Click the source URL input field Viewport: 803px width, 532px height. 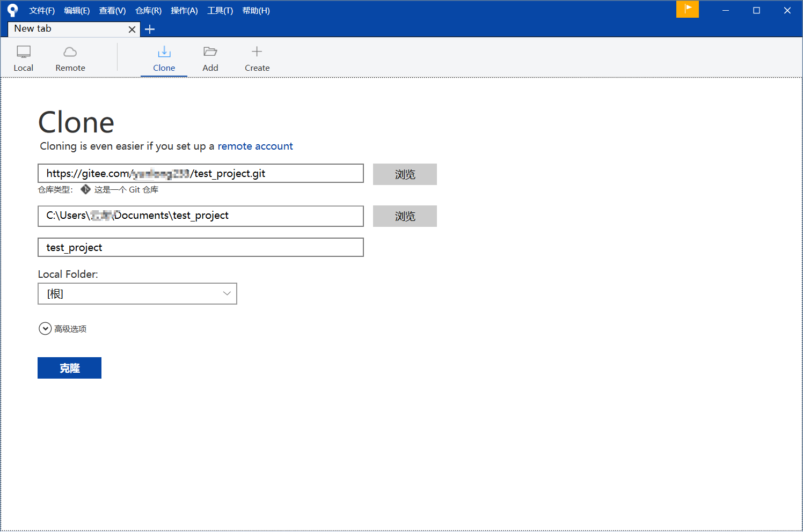(x=201, y=173)
